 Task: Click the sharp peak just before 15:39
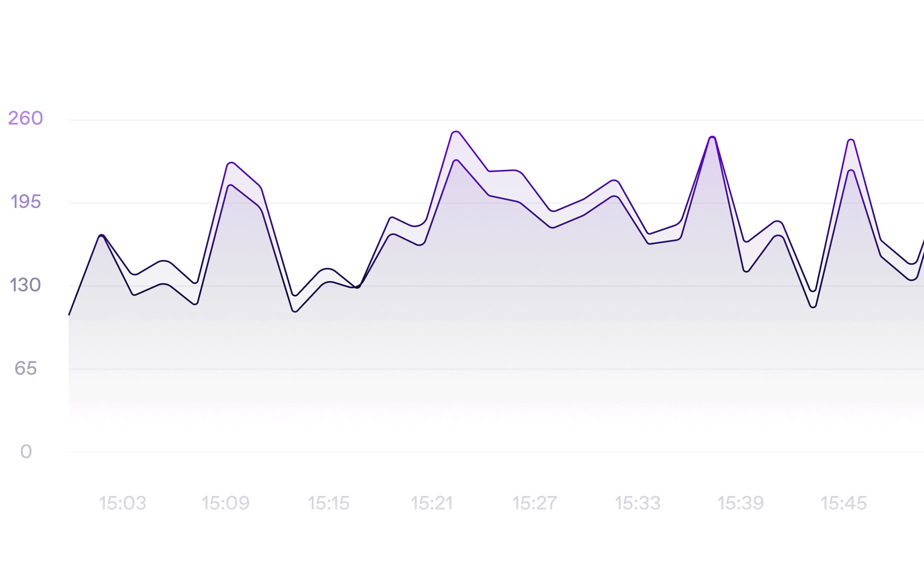point(712,139)
